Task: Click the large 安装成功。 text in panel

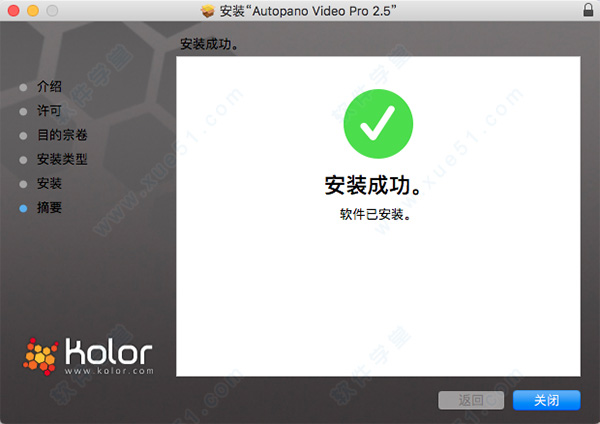Action: click(373, 185)
